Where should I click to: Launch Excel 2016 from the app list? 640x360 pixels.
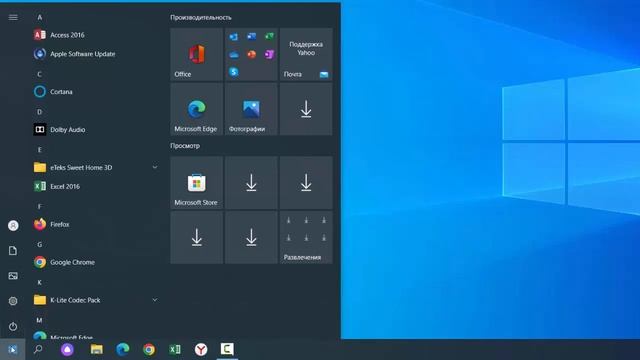click(x=96, y=187)
